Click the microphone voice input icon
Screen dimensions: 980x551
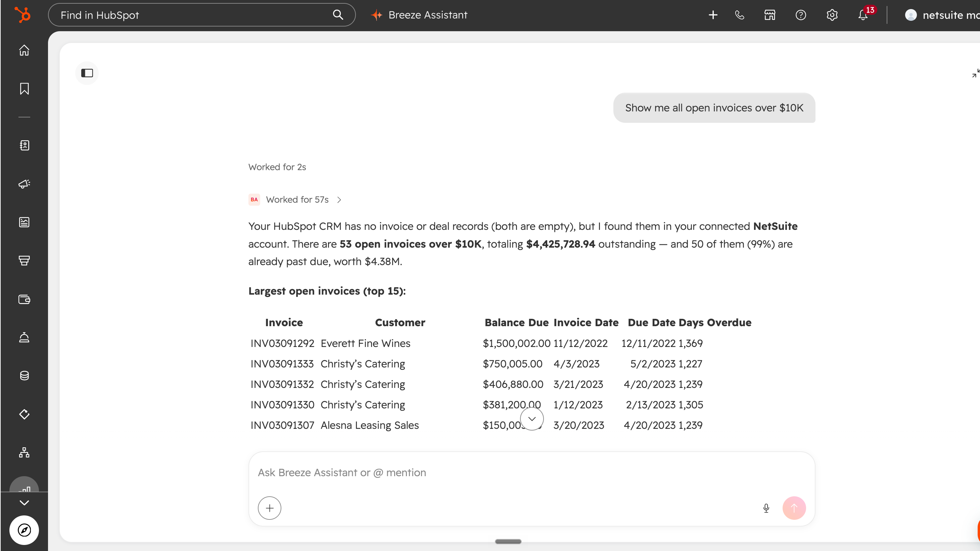pyautogui.click(x=766, y=508)
